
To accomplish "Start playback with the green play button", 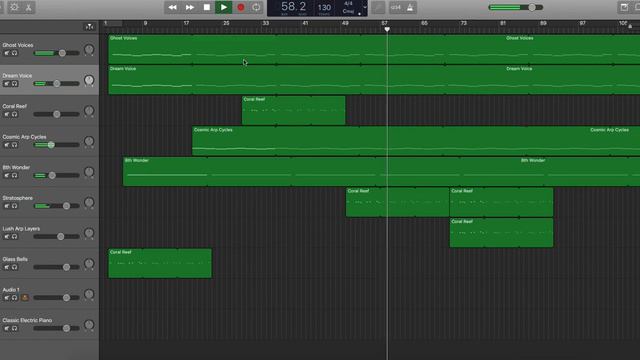I will point(224,7).
